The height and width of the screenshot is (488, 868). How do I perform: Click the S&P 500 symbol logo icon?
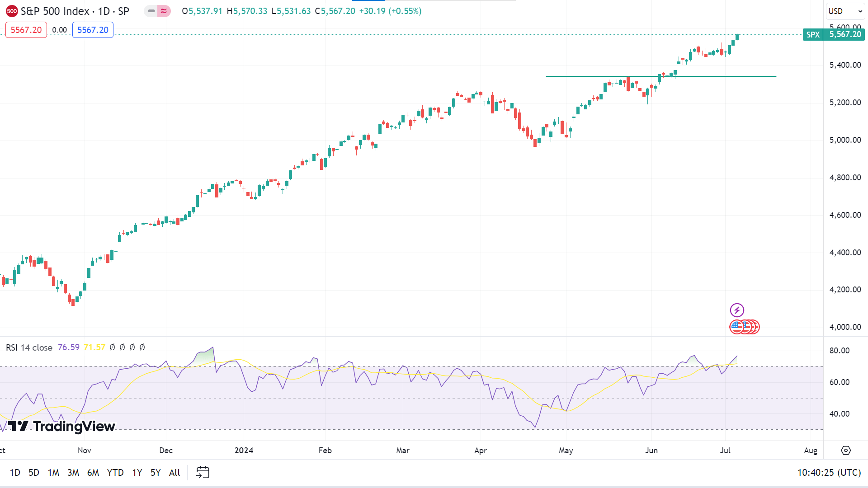[12, 11]
